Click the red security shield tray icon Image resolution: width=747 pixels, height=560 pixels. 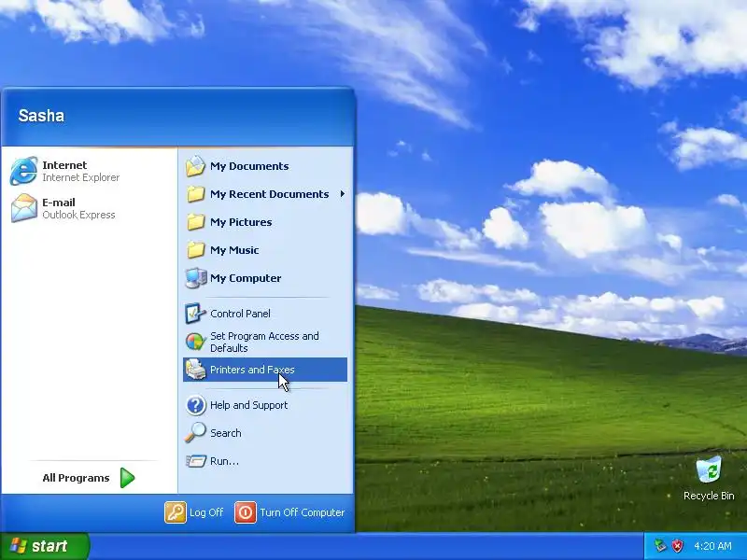(x=677, y=546)
